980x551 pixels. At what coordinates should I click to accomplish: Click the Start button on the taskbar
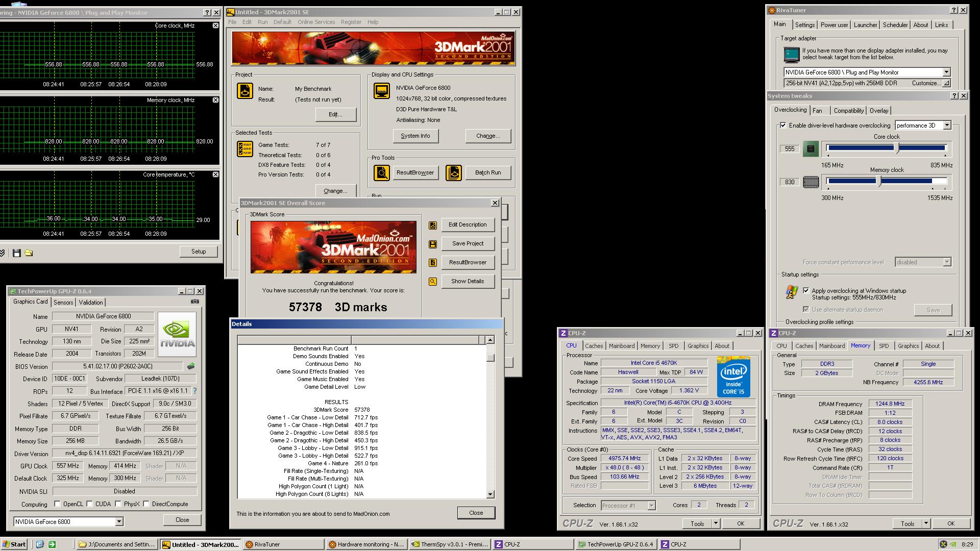tap(14, 544)
